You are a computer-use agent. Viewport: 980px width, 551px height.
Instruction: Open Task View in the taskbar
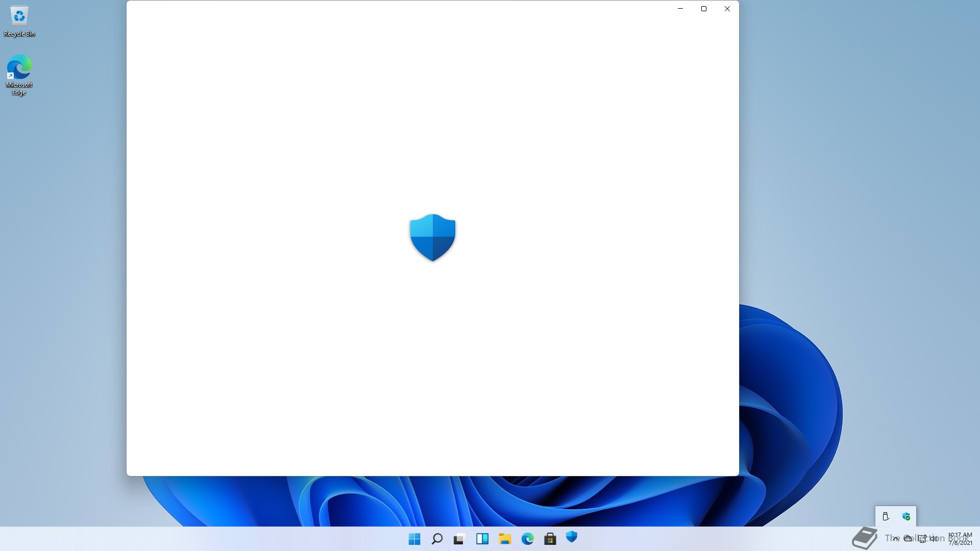pos(459,539)
